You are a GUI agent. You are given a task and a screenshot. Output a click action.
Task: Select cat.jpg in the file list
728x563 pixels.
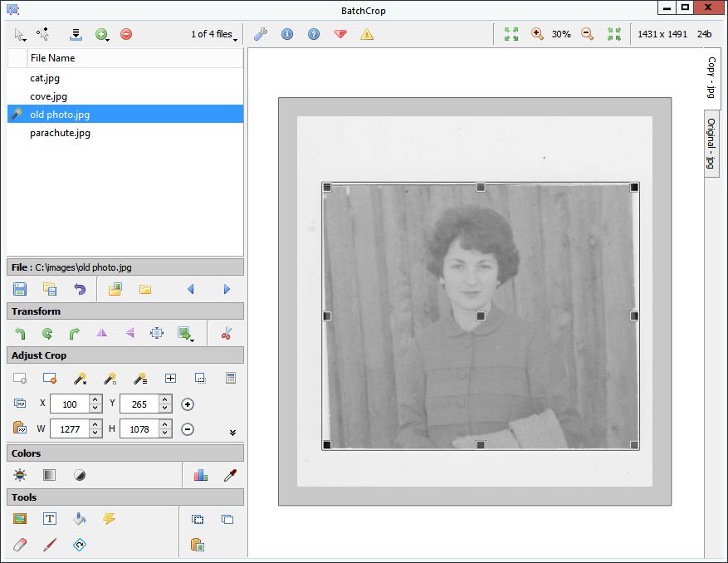pyautogui.click(x=45, y=78)
